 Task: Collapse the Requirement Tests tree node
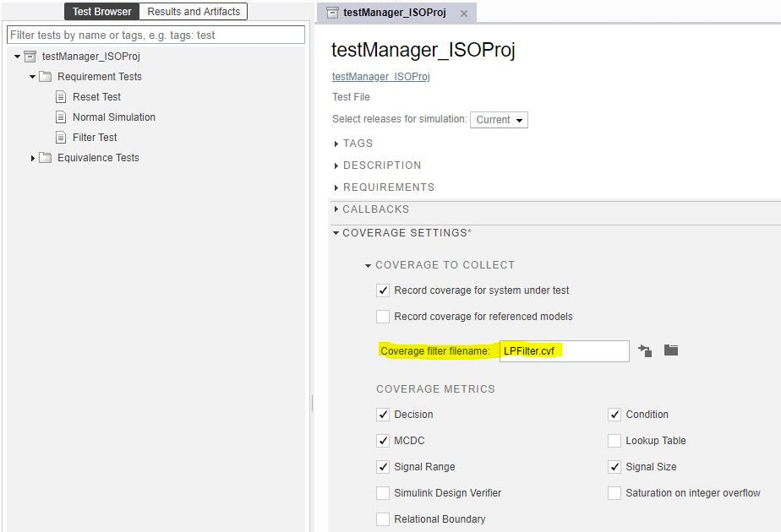pos(31,76)
